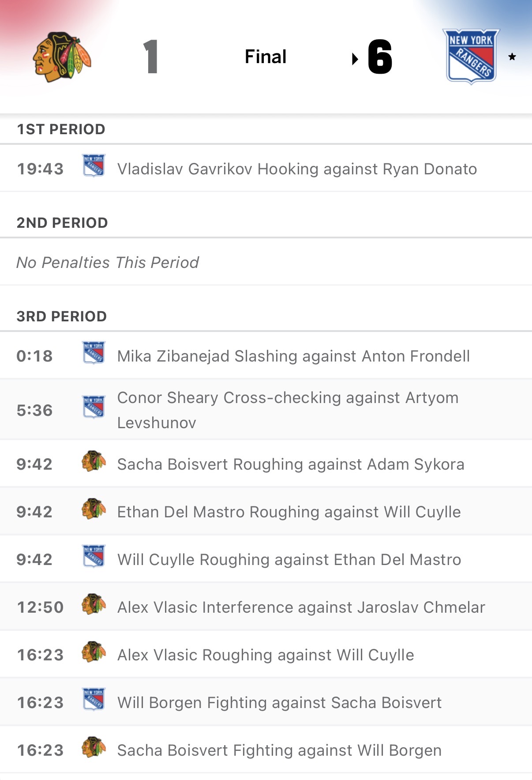Open Mika Zibanejad Slashing penalty text
The height and width of the screenshot is (780, 532).
tap(293, 356)
